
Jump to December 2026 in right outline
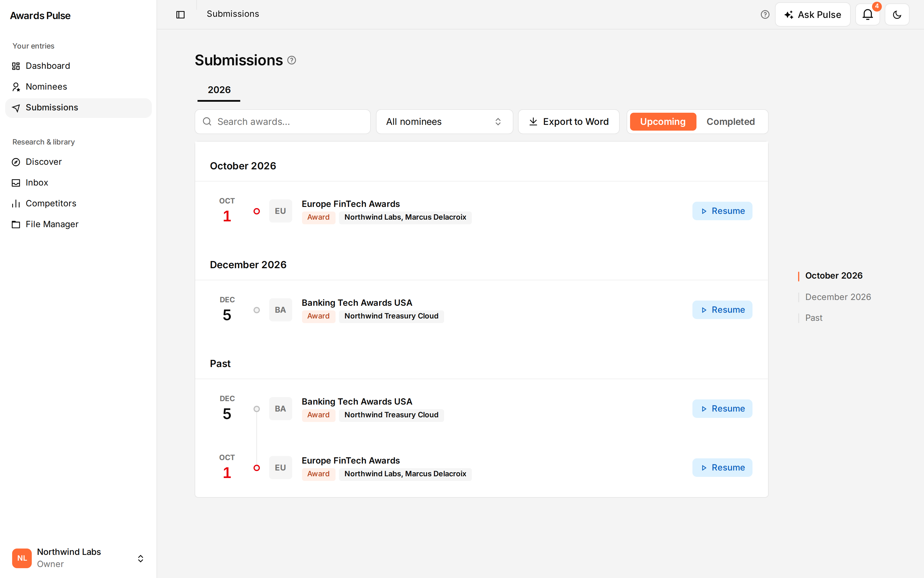coord(838,297)
